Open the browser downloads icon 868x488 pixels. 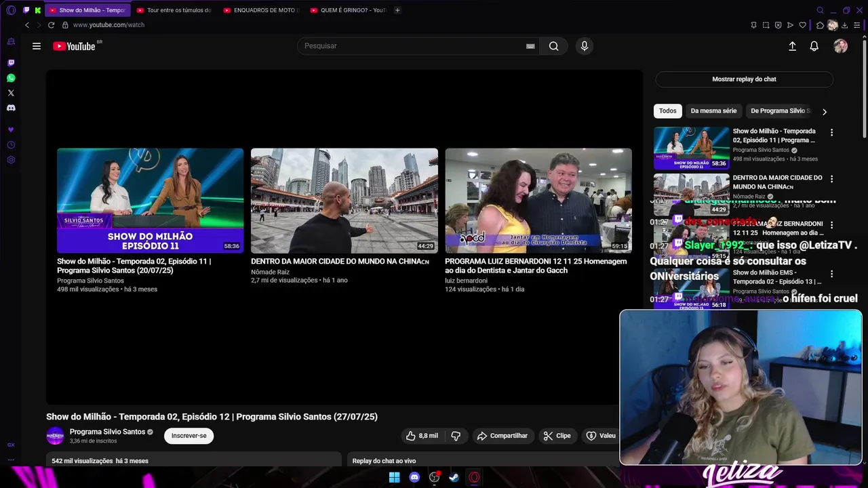(844, 25)
